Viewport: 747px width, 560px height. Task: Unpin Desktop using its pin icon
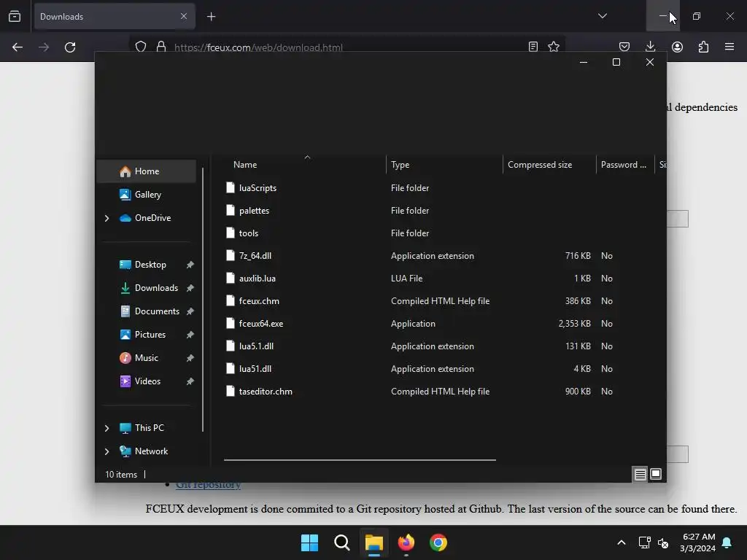190,265
